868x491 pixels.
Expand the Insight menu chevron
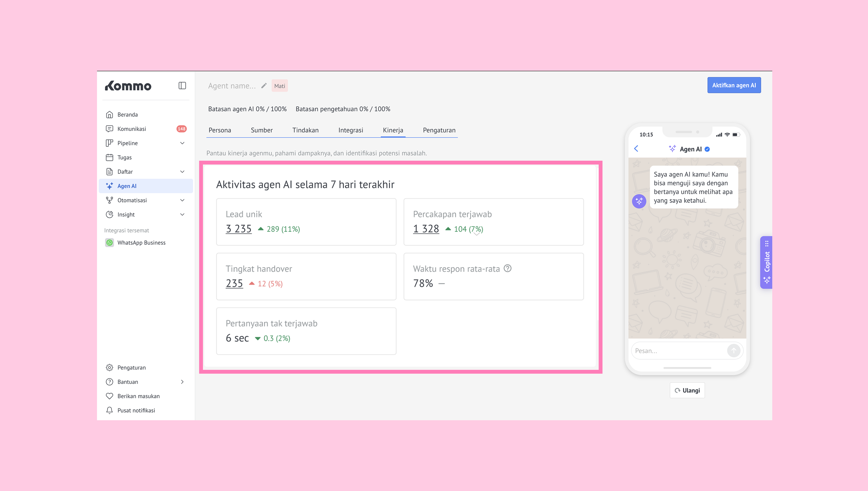tap(182, 215)
